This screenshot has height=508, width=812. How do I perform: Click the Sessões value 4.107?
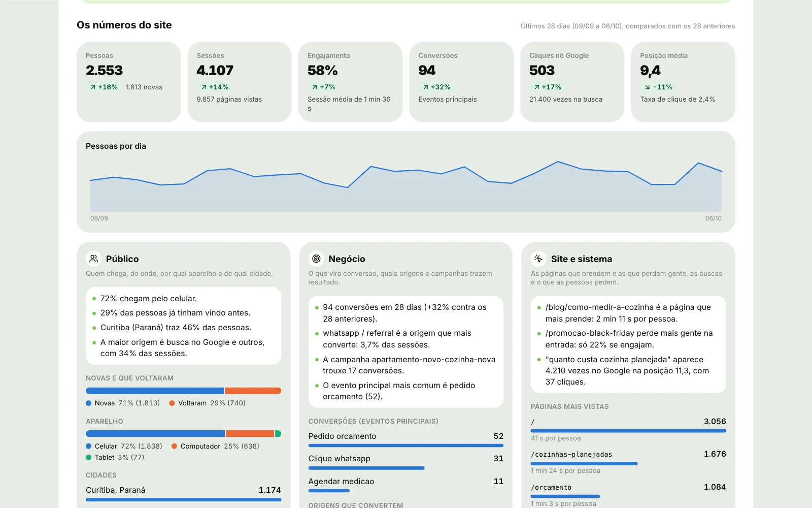point(215,71)
